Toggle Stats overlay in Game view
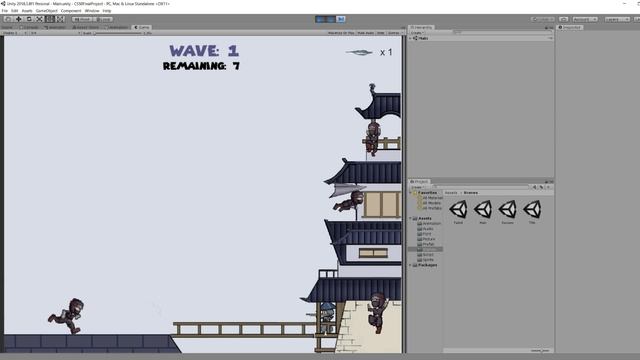 point(380,33)
